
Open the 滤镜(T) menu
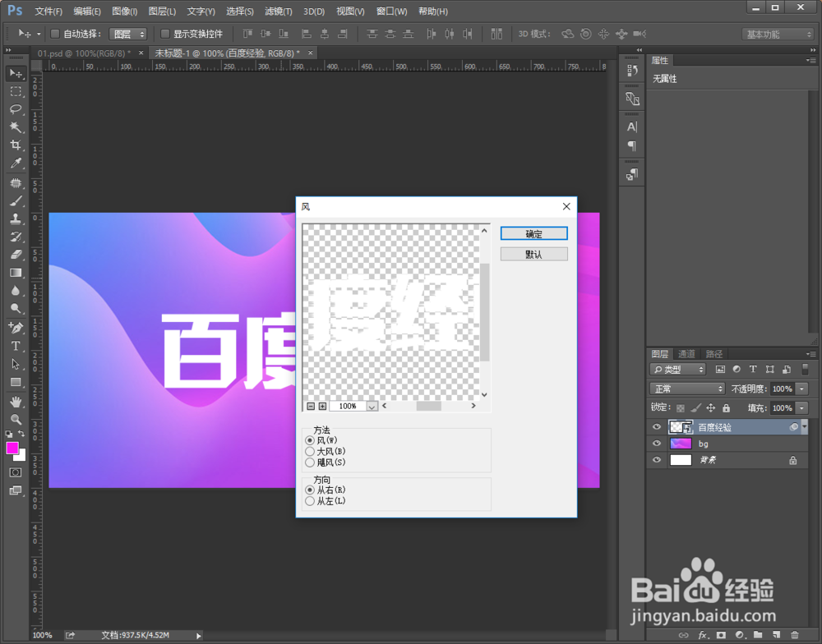point(279,11)
